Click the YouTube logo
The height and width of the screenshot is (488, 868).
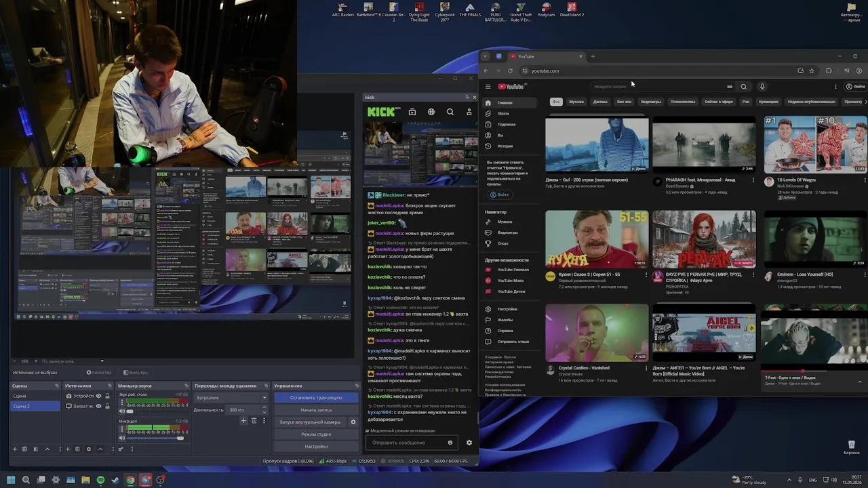(x=511, y=87)
